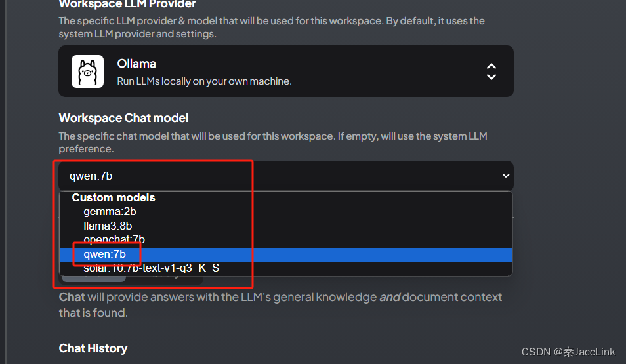Open the Workspace Chat model dropdown
Screen dimensions: 626x364
(286, 176)
